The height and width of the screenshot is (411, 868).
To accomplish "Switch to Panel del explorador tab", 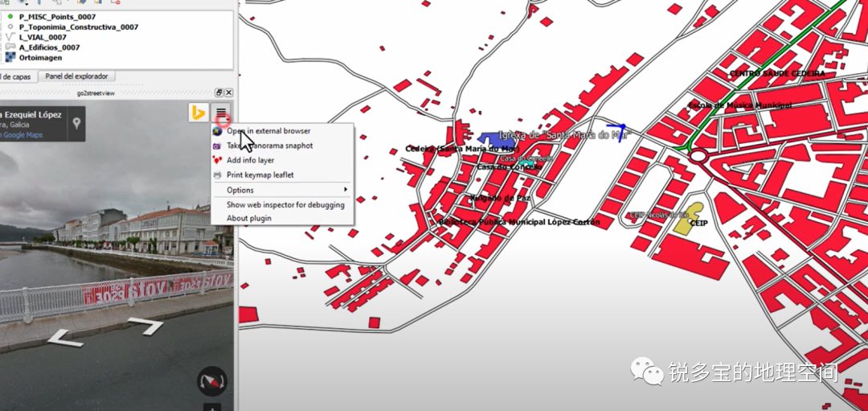I will [77, 76].
